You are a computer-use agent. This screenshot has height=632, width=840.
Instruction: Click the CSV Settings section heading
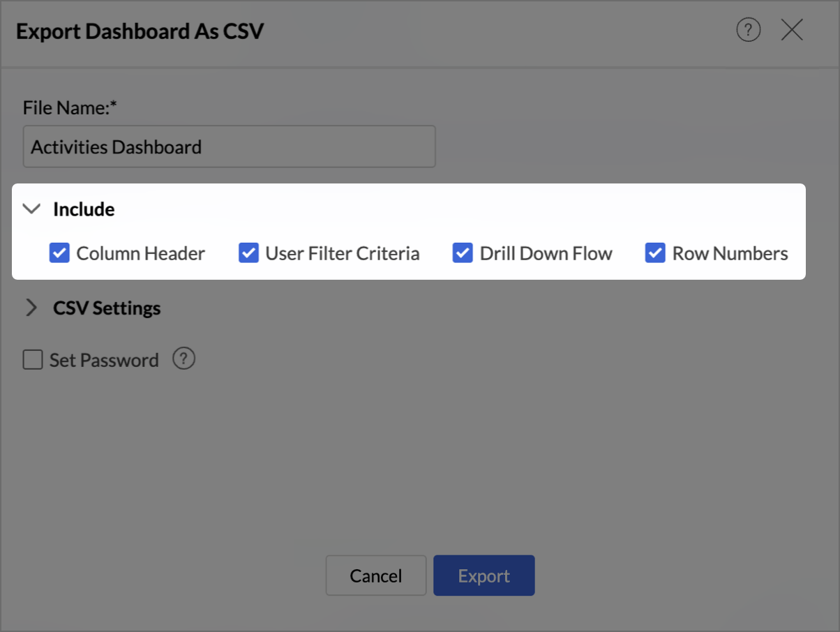(x=107, y=308)
